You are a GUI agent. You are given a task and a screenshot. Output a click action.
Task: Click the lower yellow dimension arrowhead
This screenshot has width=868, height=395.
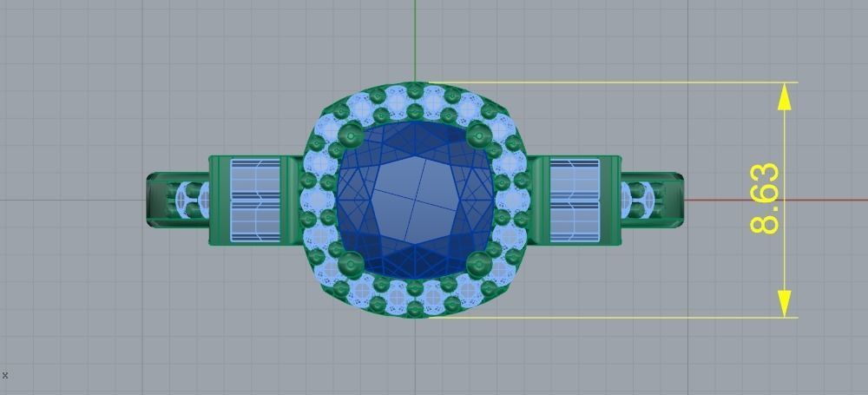pyautogui.click(x=785, y=304)
